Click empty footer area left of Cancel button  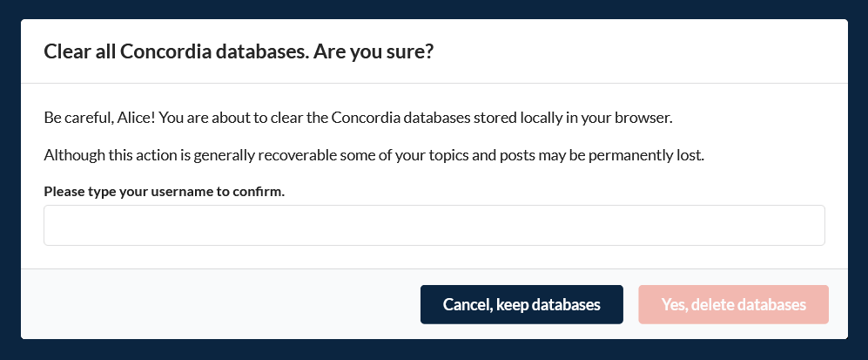pos(218,305)
